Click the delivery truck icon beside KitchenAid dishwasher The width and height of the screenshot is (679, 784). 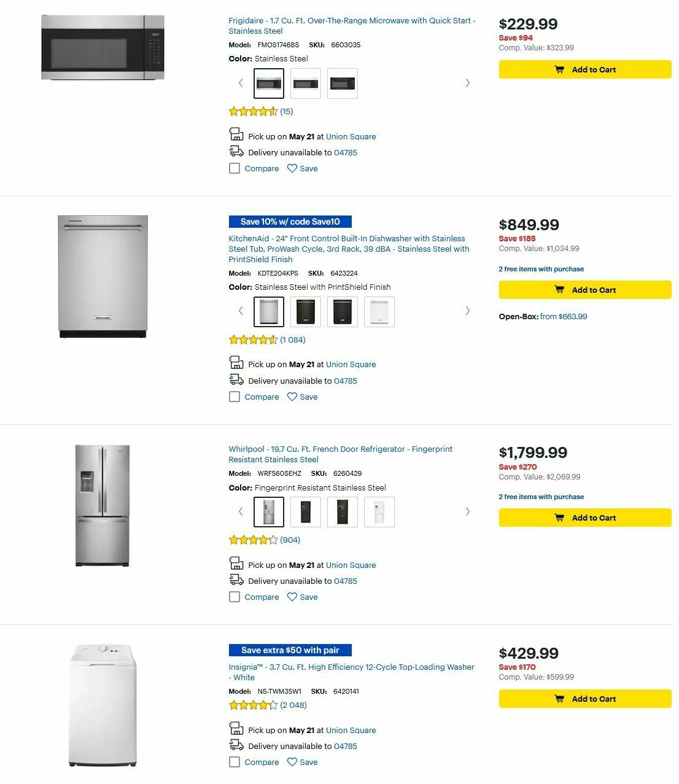coord(236,379)
